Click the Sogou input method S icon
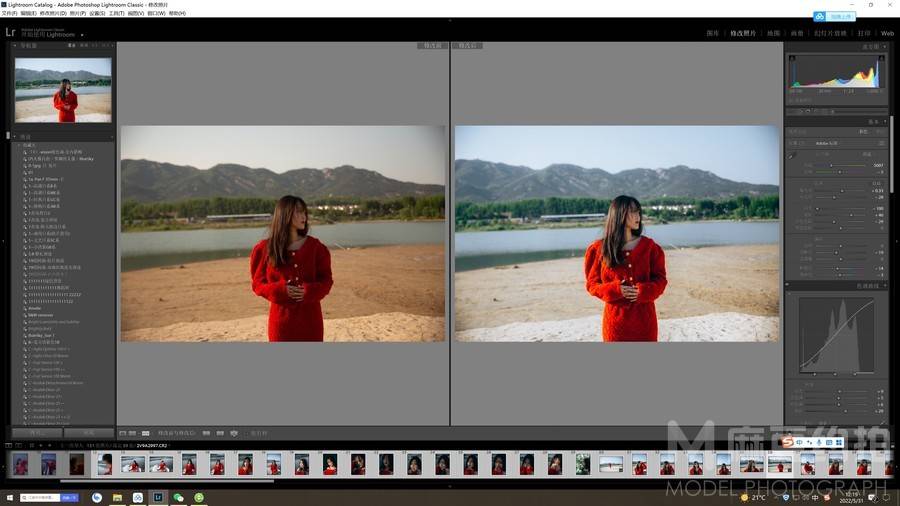The width and height of the screenshot is (900, 506). pos(788,442)
